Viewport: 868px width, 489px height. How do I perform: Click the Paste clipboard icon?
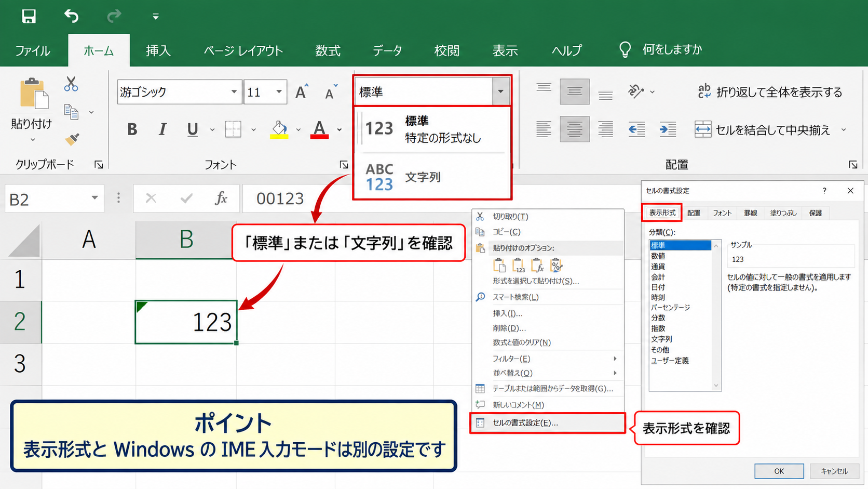(x=33, y=94)
